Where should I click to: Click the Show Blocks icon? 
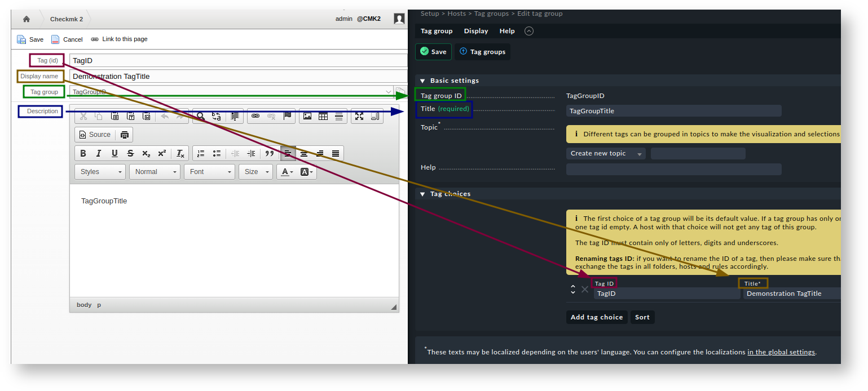[x=375, y=116]
